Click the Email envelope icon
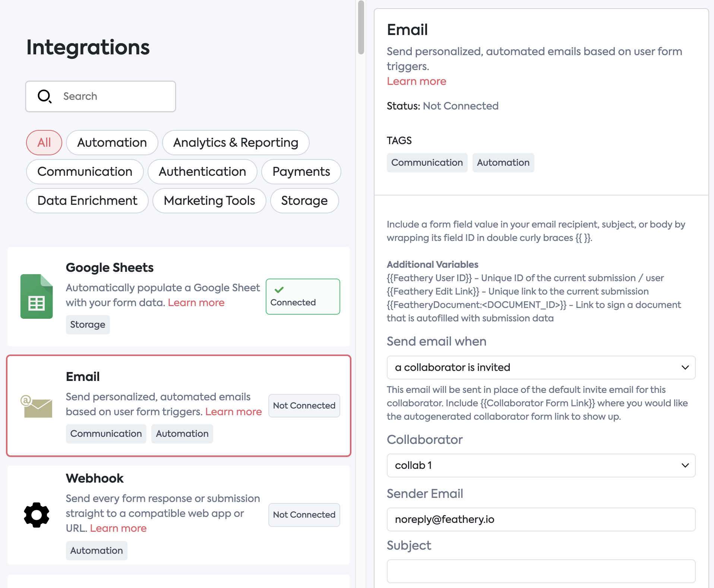 (x=37, y=406)
